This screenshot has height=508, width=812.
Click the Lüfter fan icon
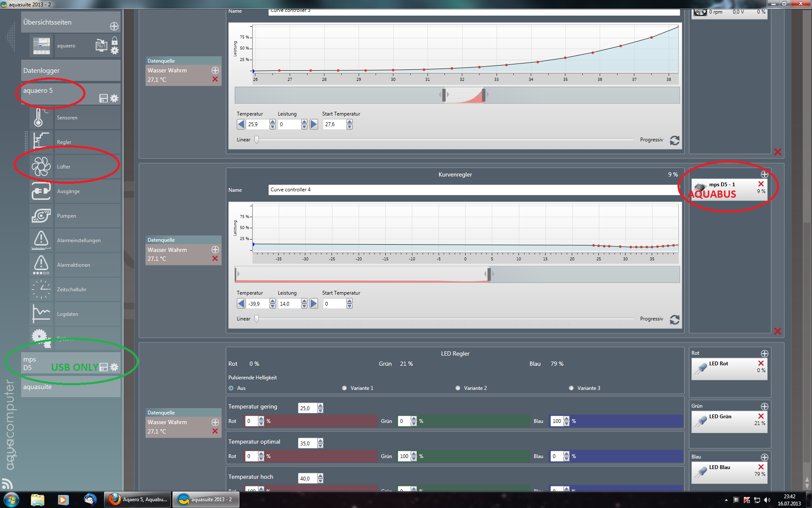pos(41,166)
